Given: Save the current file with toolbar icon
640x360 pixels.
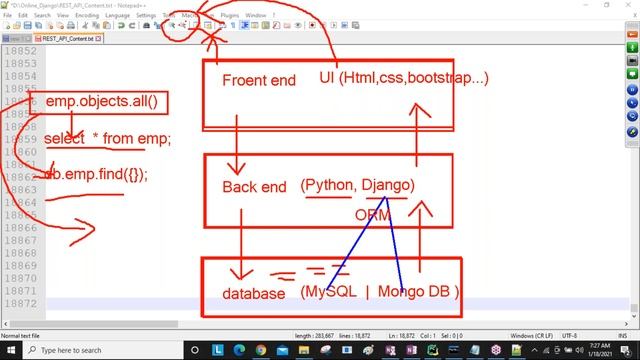Looking at the screenshot, I should tap(27, 25).
